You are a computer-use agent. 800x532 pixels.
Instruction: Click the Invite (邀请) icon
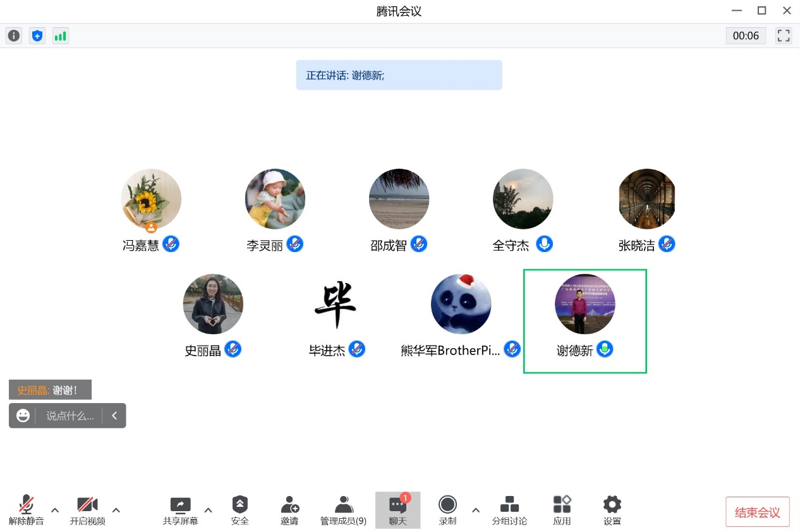(289, 511)
